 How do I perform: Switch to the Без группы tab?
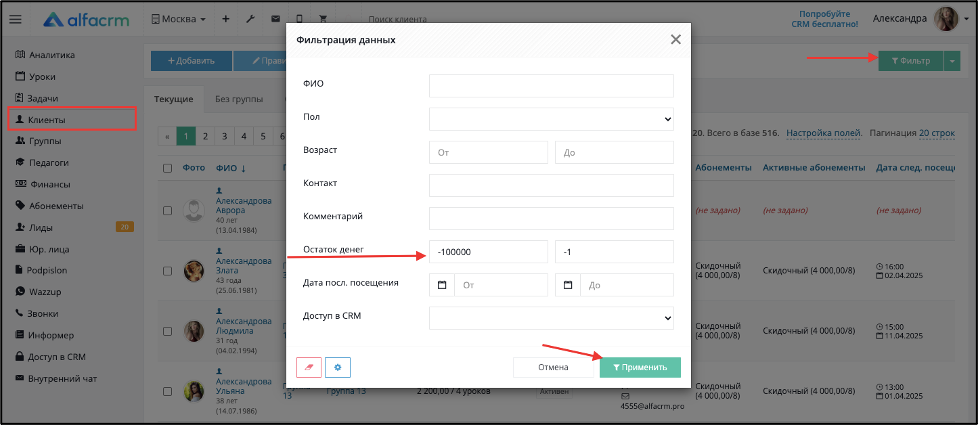tap(239, 99)
